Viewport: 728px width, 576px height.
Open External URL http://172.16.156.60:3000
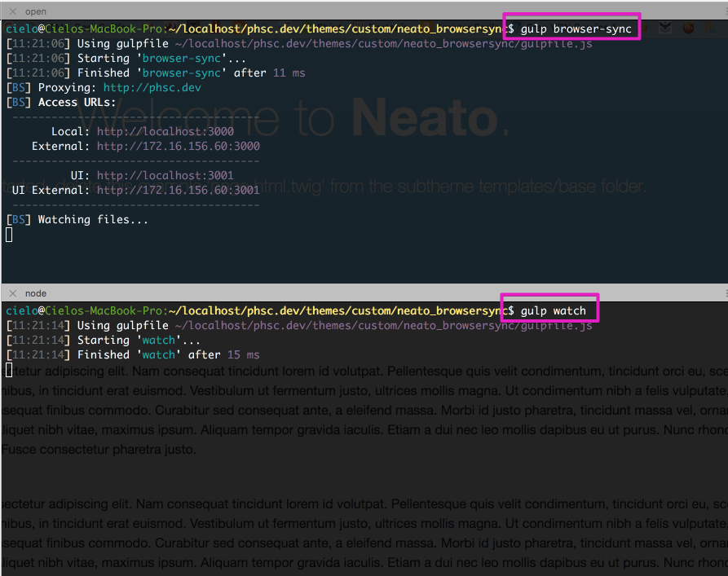(x=178, y=147)
